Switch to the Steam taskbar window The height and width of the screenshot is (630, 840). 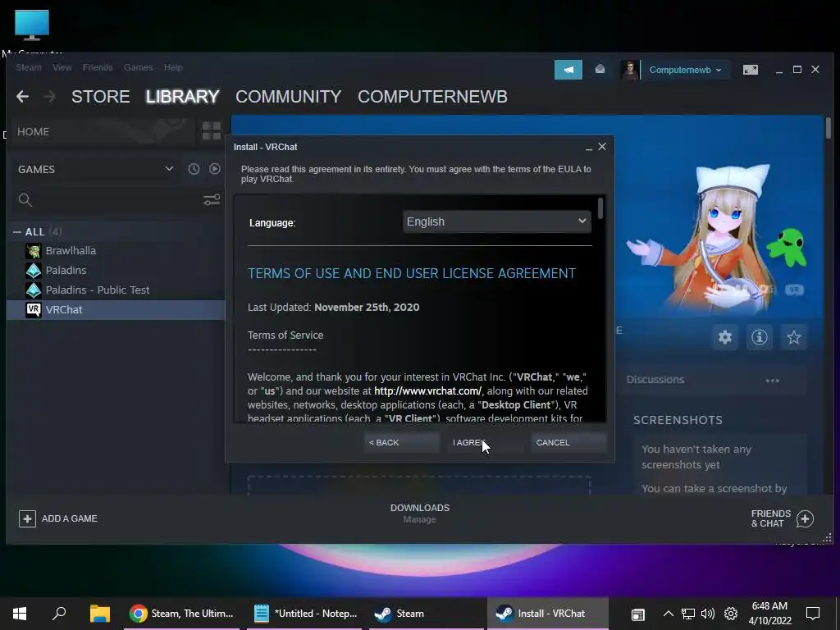click(426, 614)
